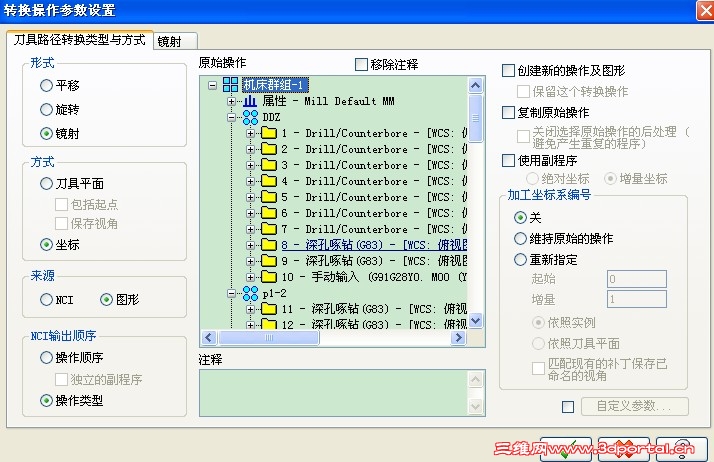
Task: Enable 复制原始操作 checkbox
Action: pos(508,112)
